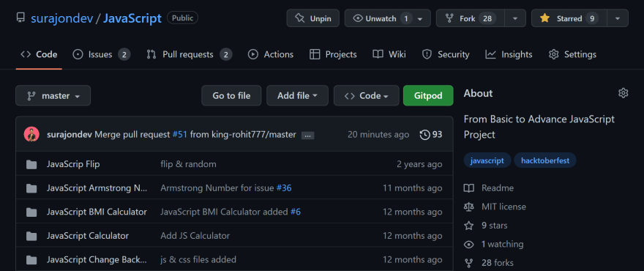Open the Insights tab
Image resolution: width=644 pixels, height=271 pixels.
(x=509, y=54)
